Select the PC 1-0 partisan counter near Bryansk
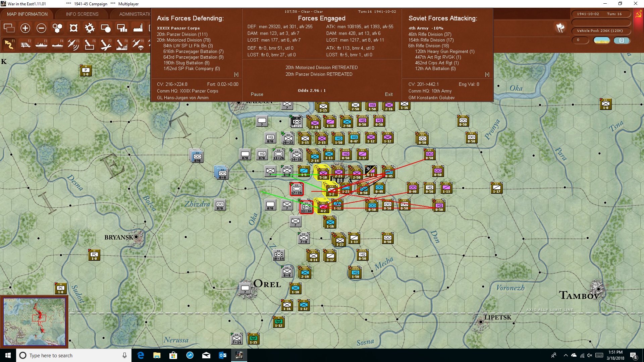This screenshot has width=644, height=362. (94, 255)
